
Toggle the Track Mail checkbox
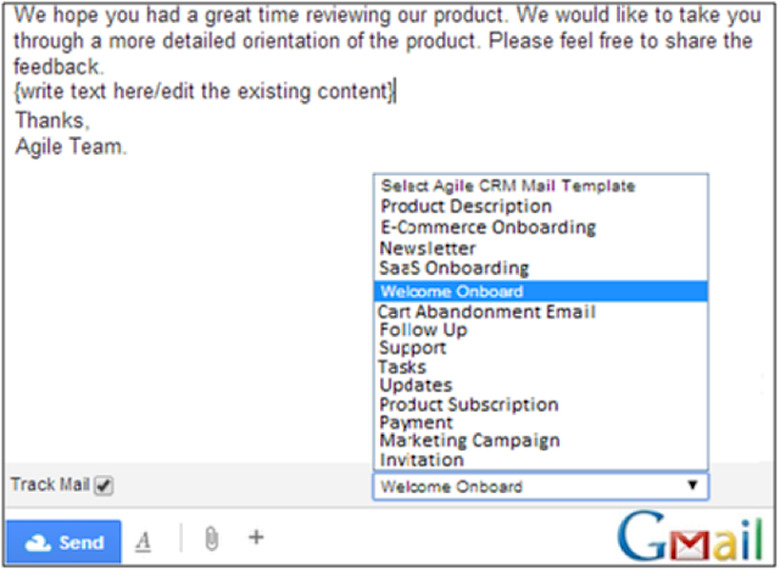104,485
